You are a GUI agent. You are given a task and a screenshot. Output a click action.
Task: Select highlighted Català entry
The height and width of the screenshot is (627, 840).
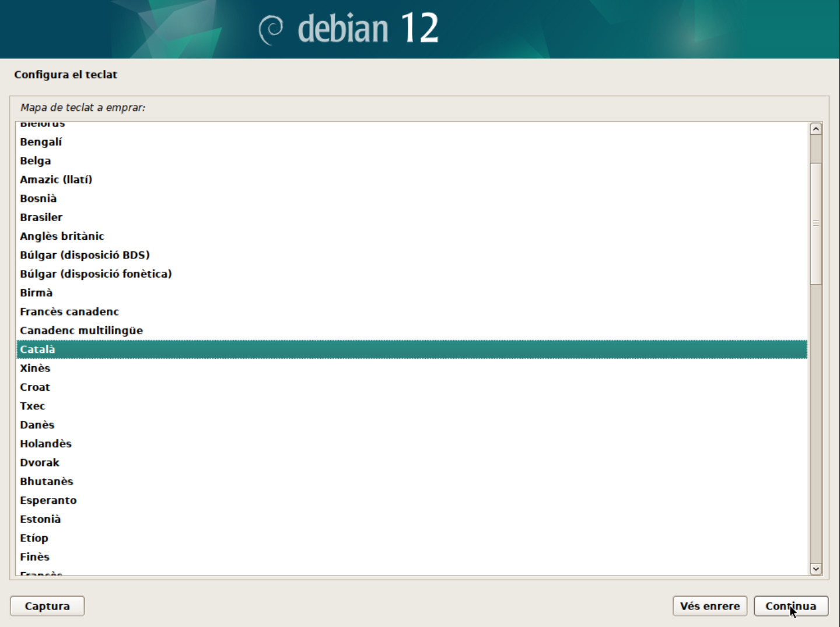[412, 349]
